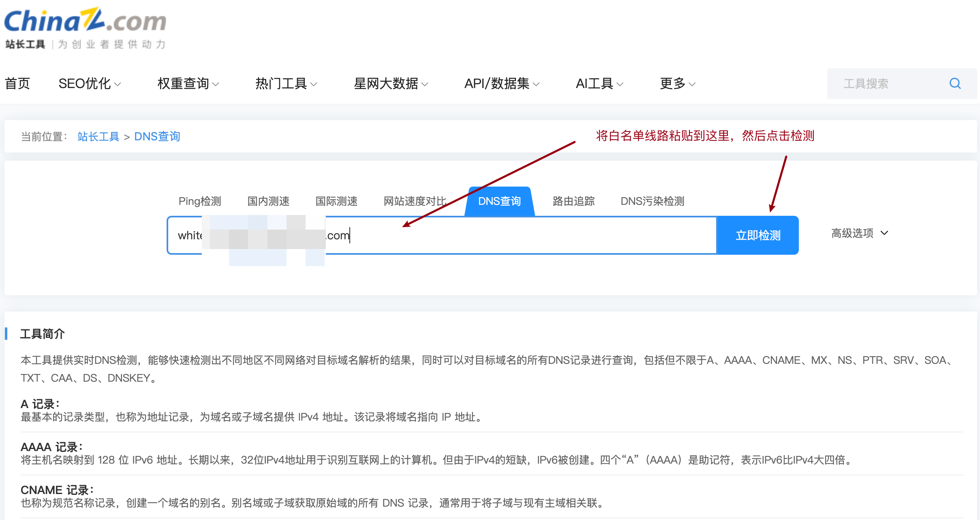Click the search magnifier icon
Viewport: 980px width, 520px height.
coord(955,84)
